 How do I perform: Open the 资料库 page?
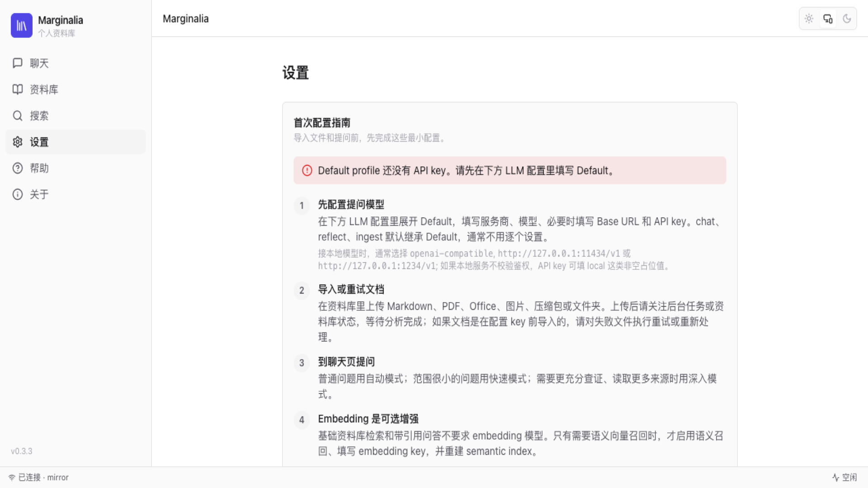click(75, 89)
